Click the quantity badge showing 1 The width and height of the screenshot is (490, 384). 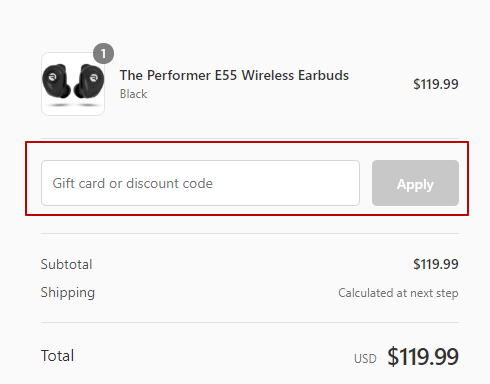[103, 53]
